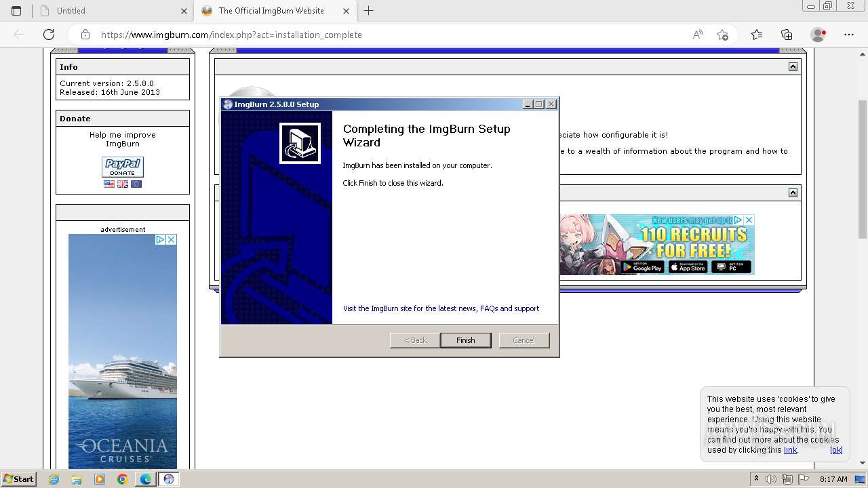This screenshot has height=488, width=868.
Task: Open the 'Visit the ImgBurn site' link in wizard
Action: (441, 308)
